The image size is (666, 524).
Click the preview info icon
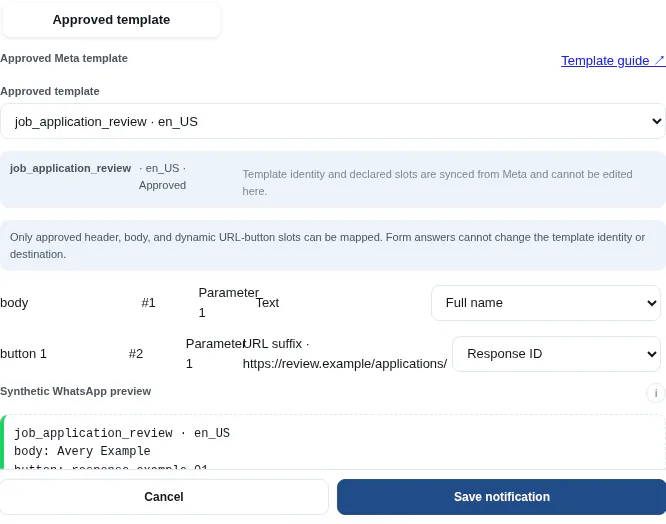point(656,393)
